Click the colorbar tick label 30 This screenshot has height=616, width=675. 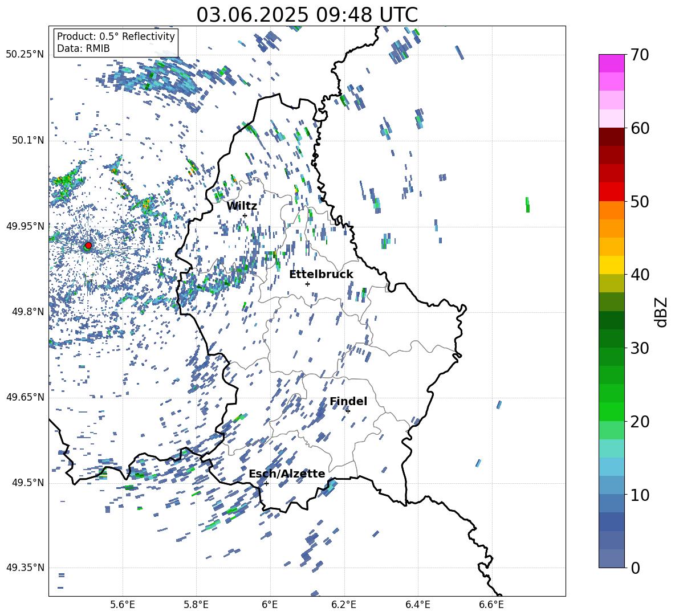tap(640, 348)
